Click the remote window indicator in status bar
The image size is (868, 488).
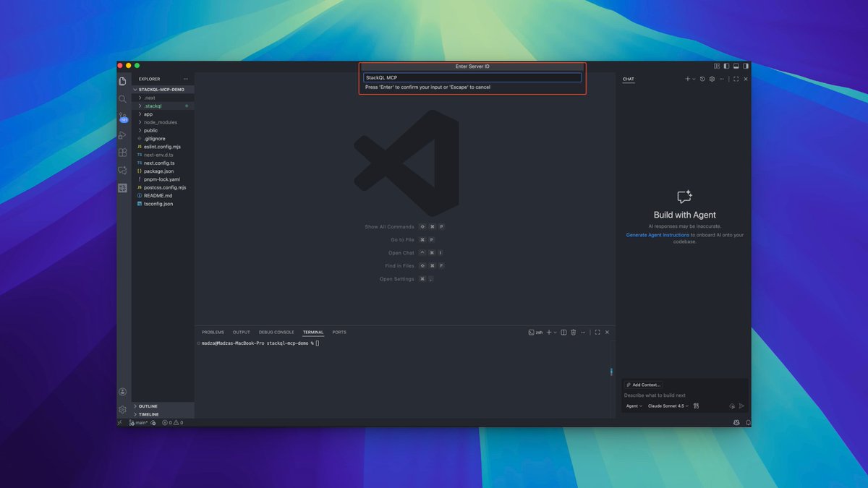120,422
